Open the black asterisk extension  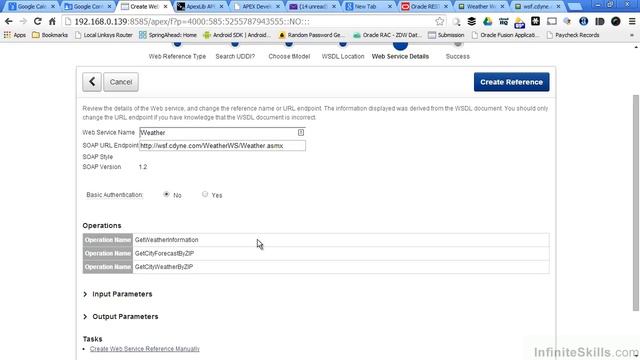(x=536, y=22)
